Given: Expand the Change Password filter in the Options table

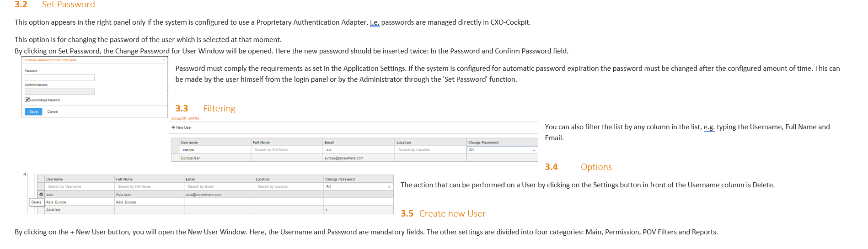Looking at the screenshot, I should [359, 186].
